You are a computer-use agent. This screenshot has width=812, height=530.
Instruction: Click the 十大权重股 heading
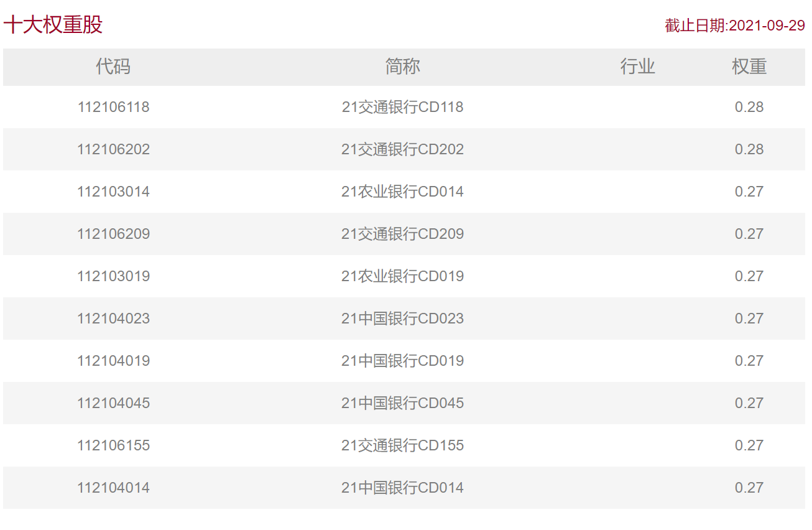[x=53, y=25]
